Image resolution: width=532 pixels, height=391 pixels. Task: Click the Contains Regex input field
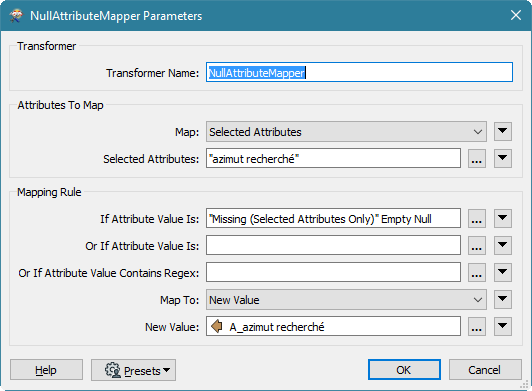(333, 272)
